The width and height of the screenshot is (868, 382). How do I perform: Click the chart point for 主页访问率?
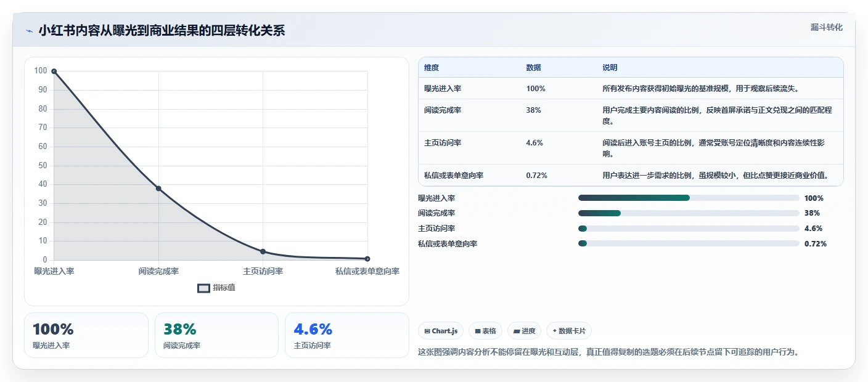tap(263, 251)
